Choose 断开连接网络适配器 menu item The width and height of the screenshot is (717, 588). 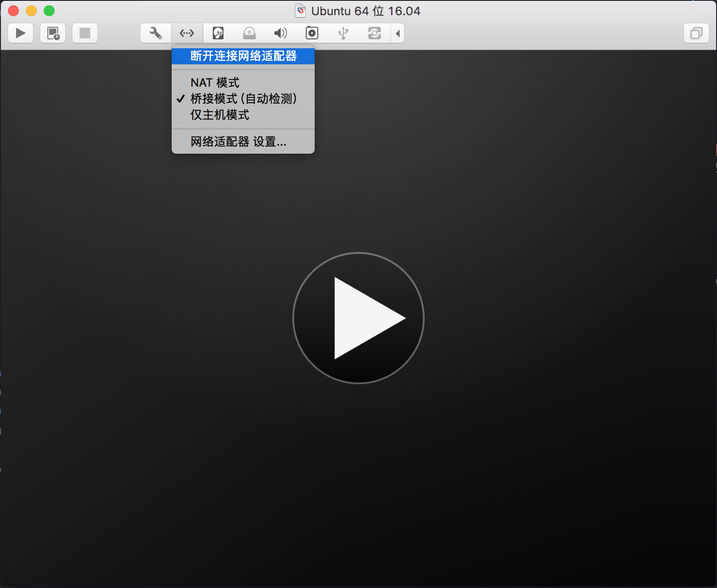[x=244, y=56]
